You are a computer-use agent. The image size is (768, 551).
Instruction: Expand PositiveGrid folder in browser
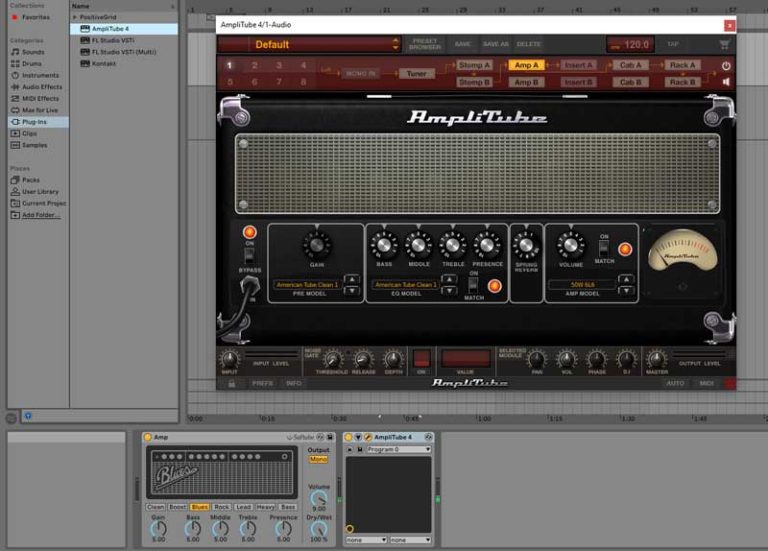pos(75,17)
